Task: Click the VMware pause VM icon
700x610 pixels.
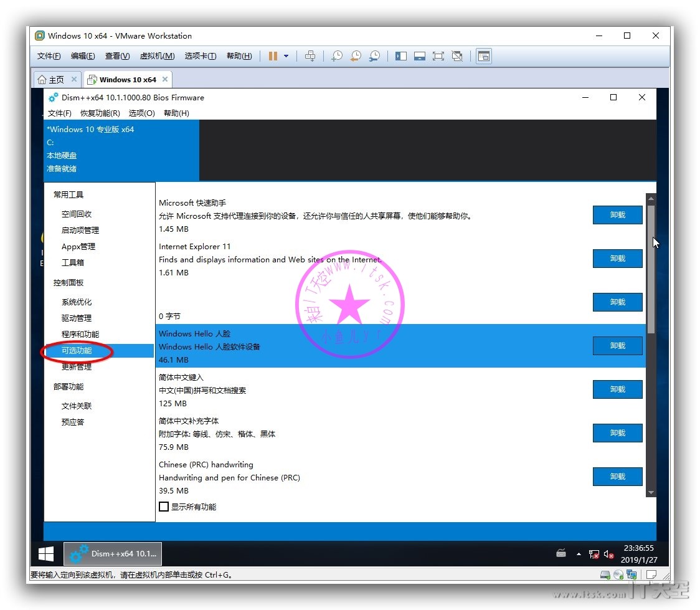Action: (x=273, y=56)
